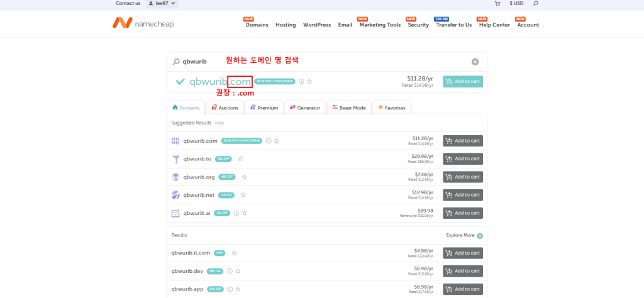Click the NEW badge next to qbwurib.it.com

[x=219, y=253]
